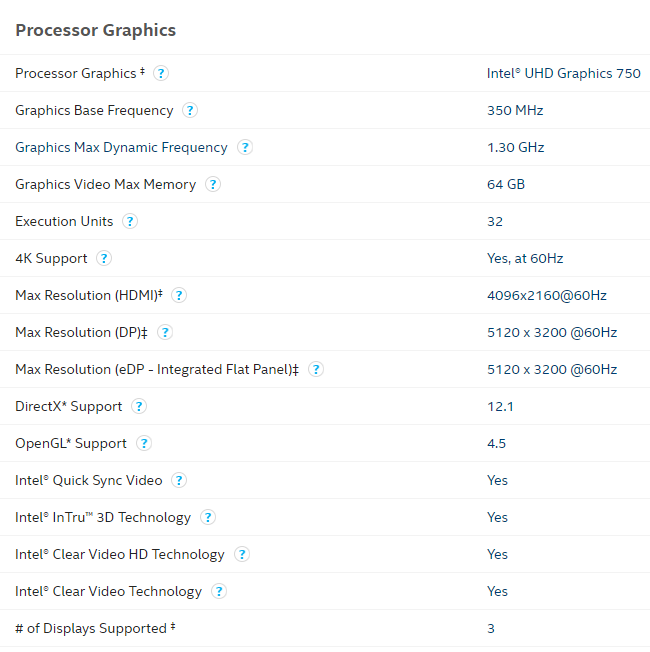Show info for Max Resolution (DP)
Screen dimensions: 650x652
coord(165,332)
